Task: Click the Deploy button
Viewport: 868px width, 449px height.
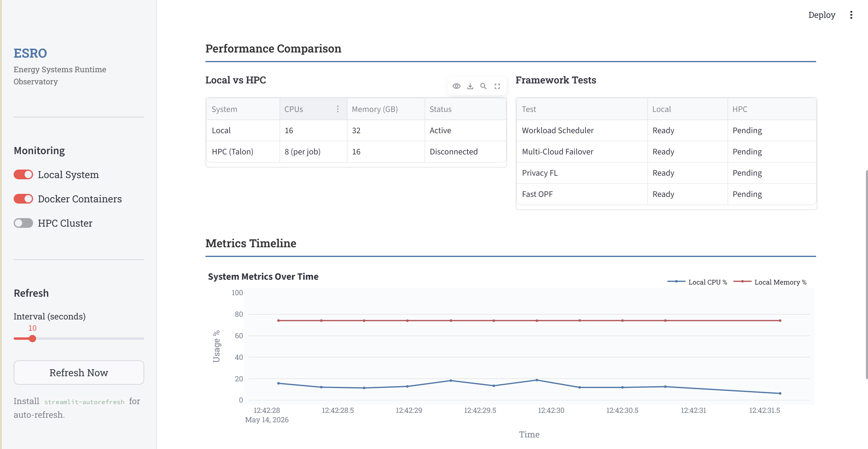Action: point(822,15)
